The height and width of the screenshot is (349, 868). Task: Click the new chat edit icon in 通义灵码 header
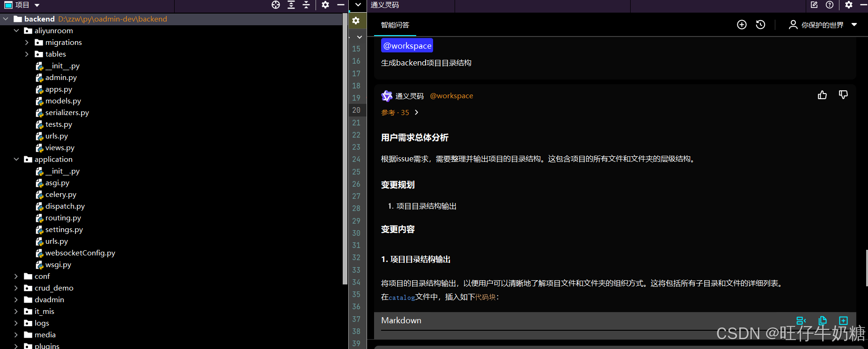click(x=814, y=5)
